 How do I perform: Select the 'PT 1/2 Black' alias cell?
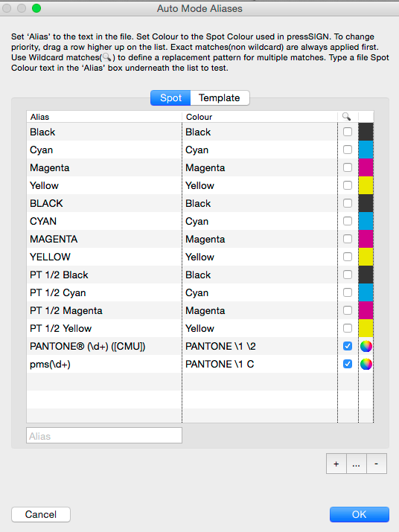pyautogui.click(x=104, y=275)
